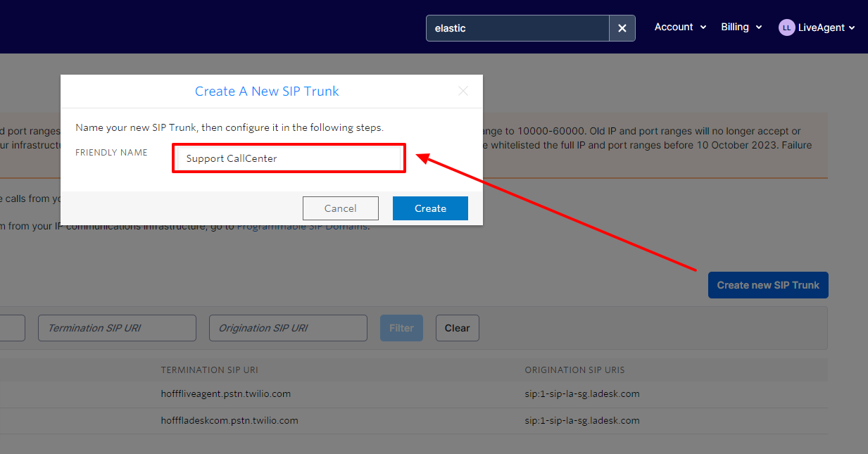Clear the search text with X icon
Screen dimensions: 868x454
pyautogui.click(x=622, y=28)
